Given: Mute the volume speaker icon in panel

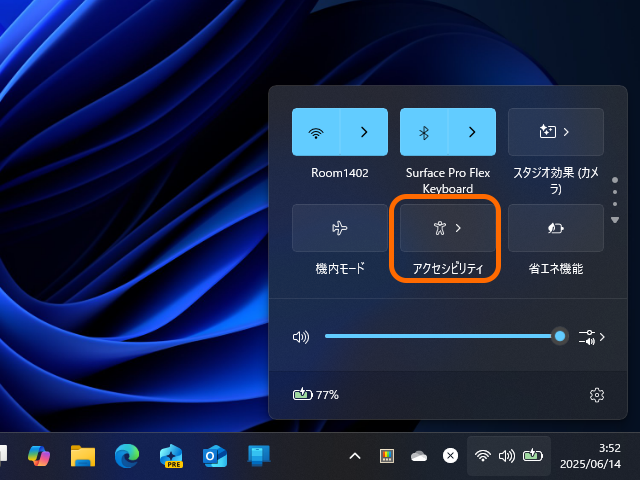Looking at the screenshot, I should point(301,337).
